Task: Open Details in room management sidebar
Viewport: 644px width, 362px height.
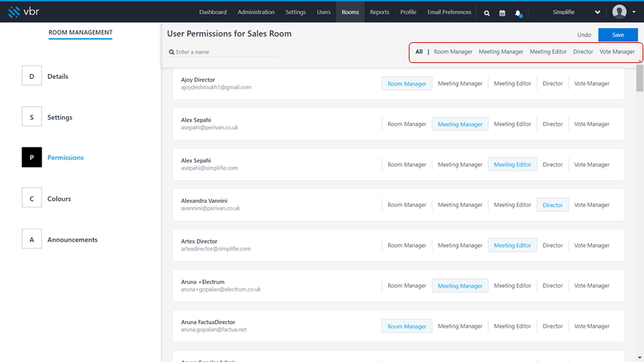Action: pyautogui.click(x=58, y=76)
